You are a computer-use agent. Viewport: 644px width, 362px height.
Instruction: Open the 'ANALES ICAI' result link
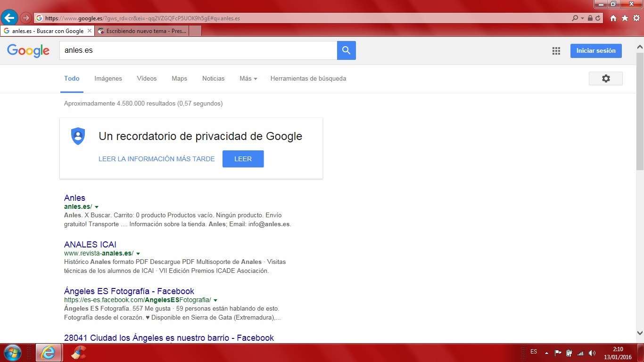90,245
